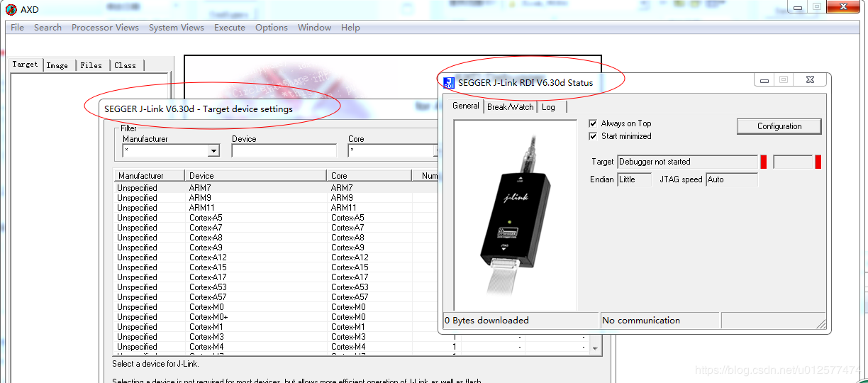Open the System Views menu
This screenshot has height=383, width=868.
[x=176, y=28]
